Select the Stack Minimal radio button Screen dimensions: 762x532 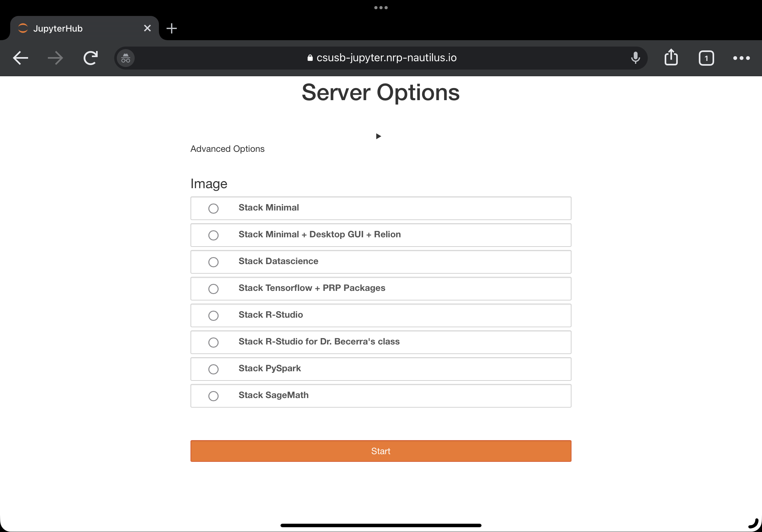point(213,209)
